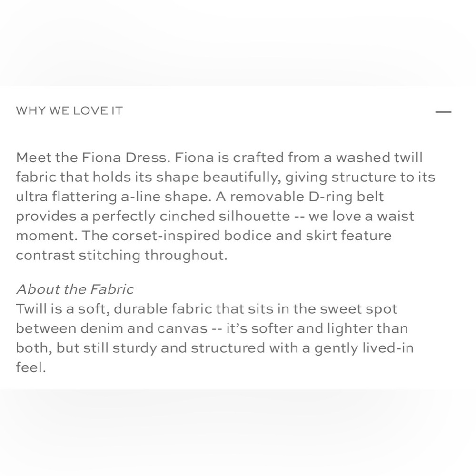Click the italic About the Fabric subheading
Image resolution: width=476 pixels, height=476 pixels.
click(75, 289)
